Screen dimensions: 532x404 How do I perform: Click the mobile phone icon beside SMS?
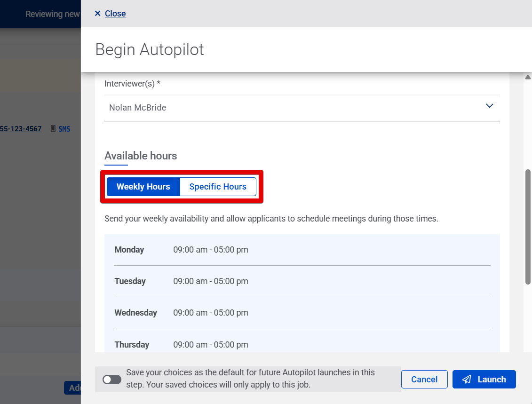(52, 128)
